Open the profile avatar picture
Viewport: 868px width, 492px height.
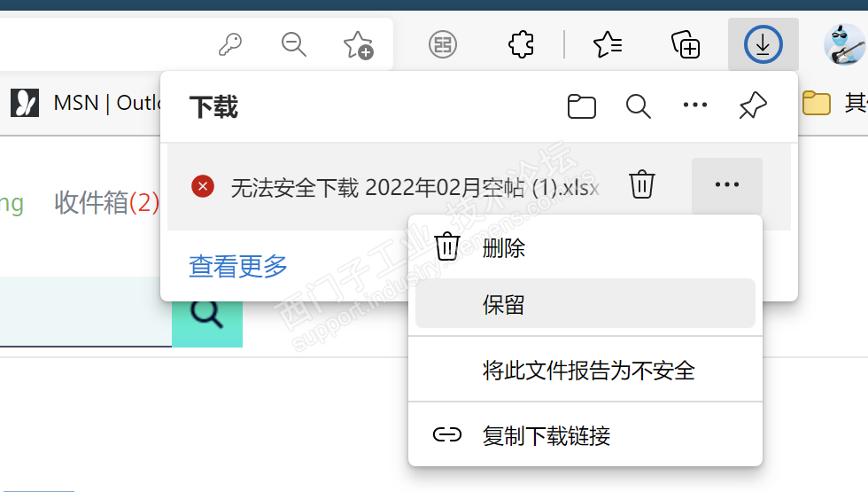(843, 44)
